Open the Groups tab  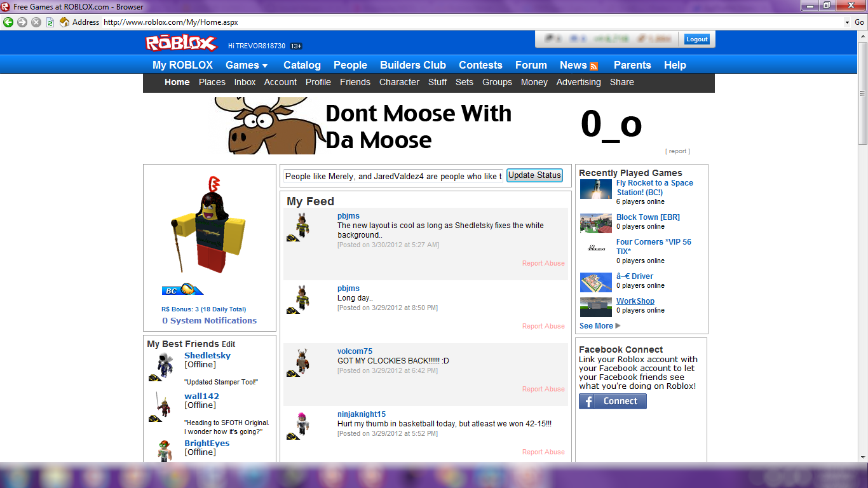click(497, 82)
